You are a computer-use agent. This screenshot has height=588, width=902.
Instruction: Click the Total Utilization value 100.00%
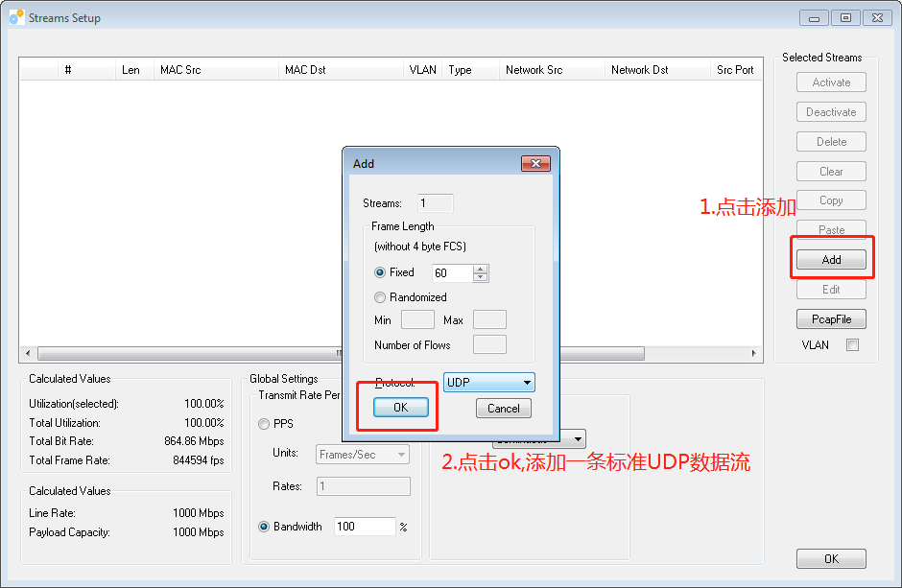pos(203,423)
